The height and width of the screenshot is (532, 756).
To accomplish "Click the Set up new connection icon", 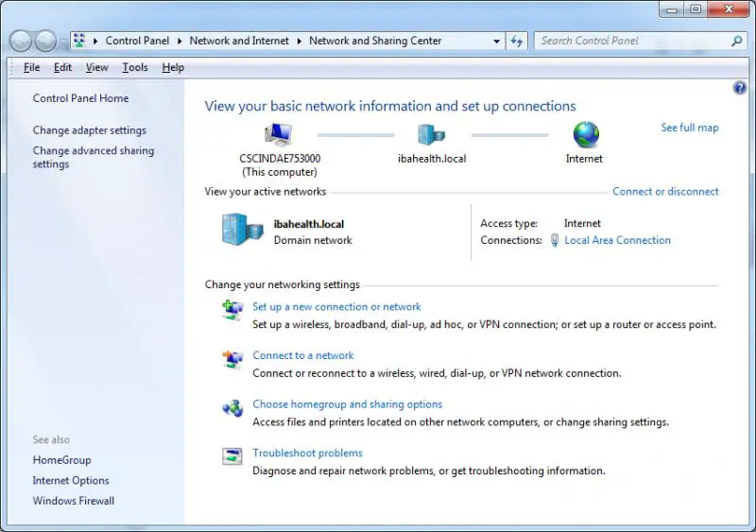I will tap(232, 310).
